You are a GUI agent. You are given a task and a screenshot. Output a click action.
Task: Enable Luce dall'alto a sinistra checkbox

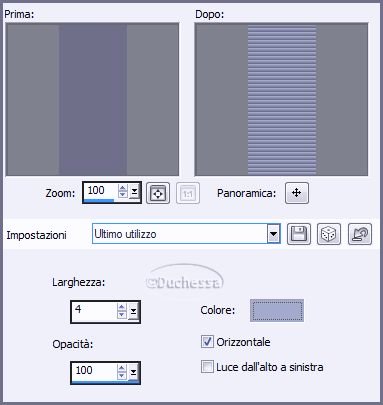(207, 367)
